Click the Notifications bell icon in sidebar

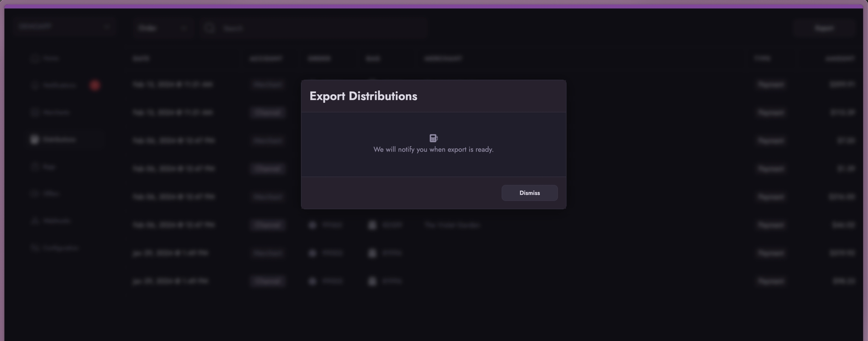point(35,85)
